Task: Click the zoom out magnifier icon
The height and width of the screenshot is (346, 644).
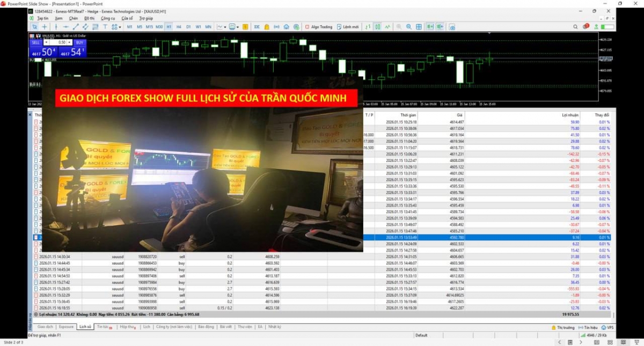Action: pyautogui.click(x=409, y=27)
